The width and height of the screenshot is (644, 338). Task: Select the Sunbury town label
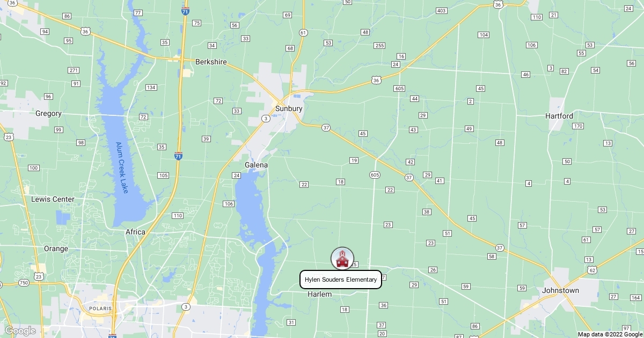click(289, 108)
